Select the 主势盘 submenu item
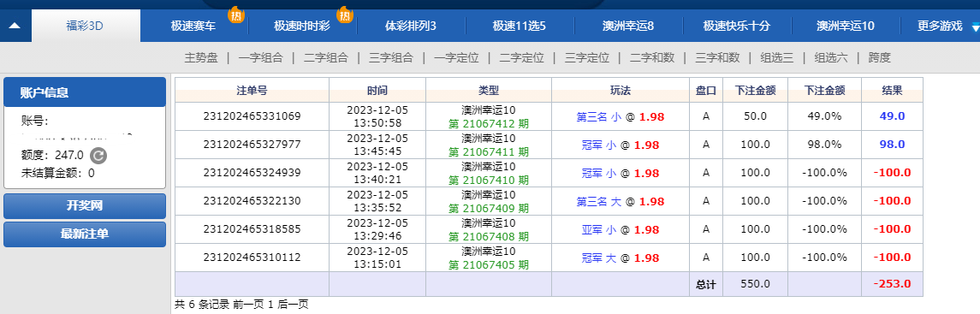Image resolution: width=980 pixels, height=314 pixels. [201, 58]
